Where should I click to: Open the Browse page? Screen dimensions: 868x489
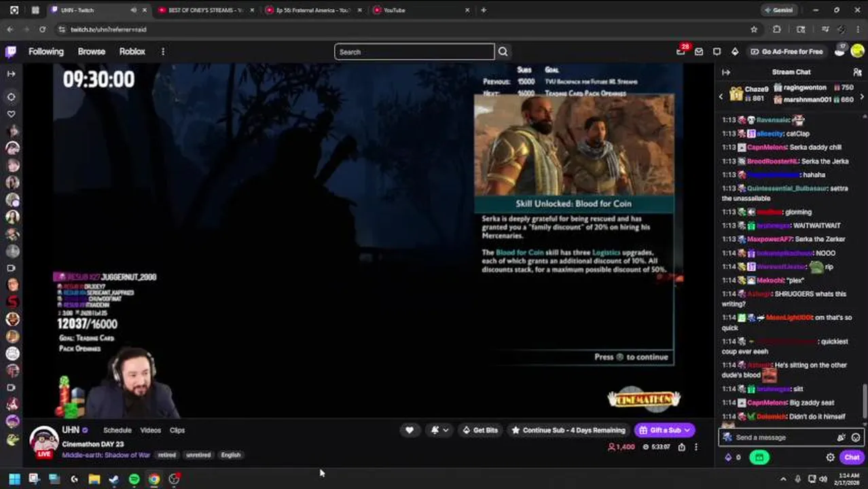(91, 52)
